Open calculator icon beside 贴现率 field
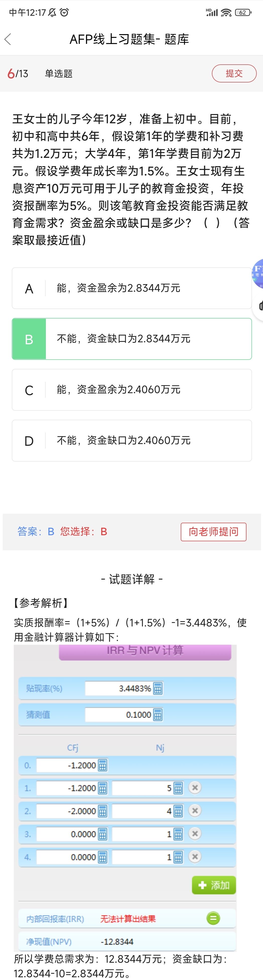This screenshot has height=980, width=263. point(157,688)
